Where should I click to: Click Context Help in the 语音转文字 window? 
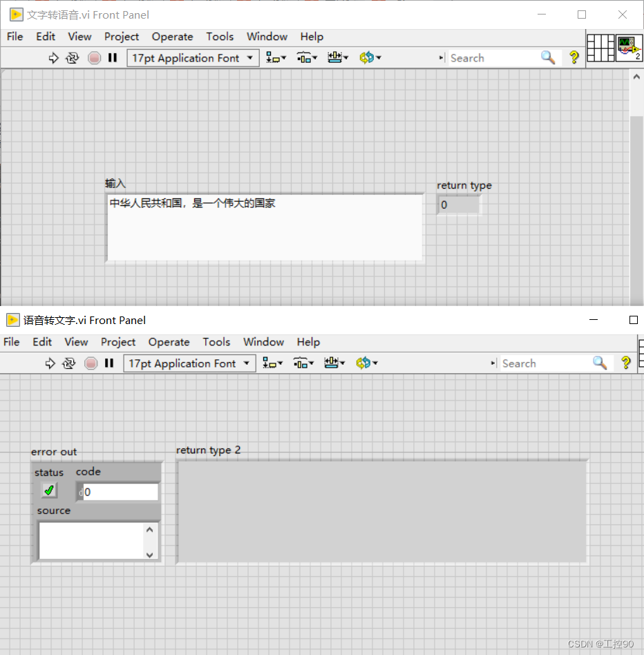click(625, 363)
